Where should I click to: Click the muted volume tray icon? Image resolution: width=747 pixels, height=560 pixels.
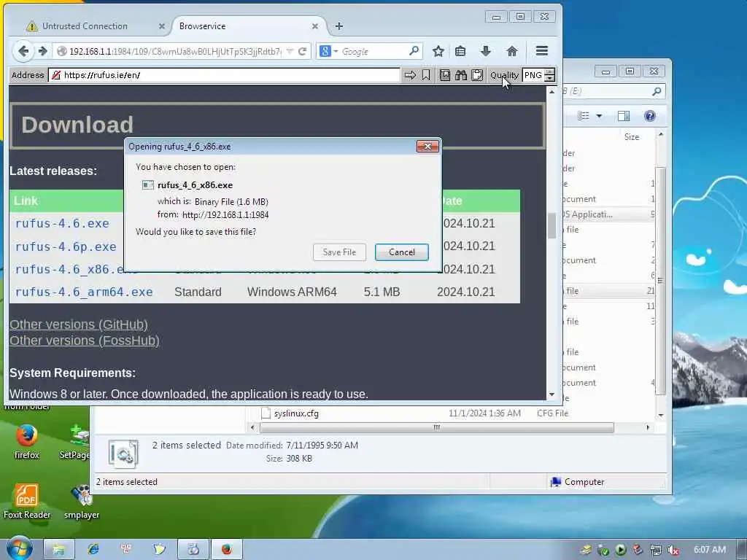tap(673, 550)
